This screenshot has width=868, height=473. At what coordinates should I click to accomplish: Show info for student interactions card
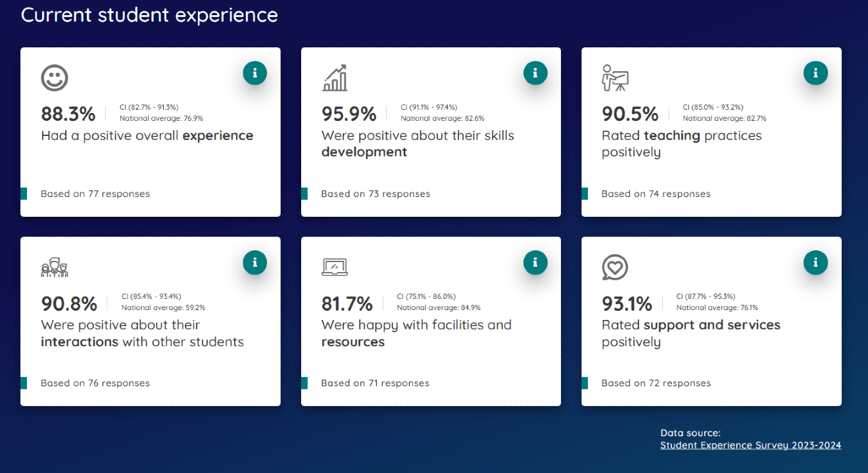[254, 263]
